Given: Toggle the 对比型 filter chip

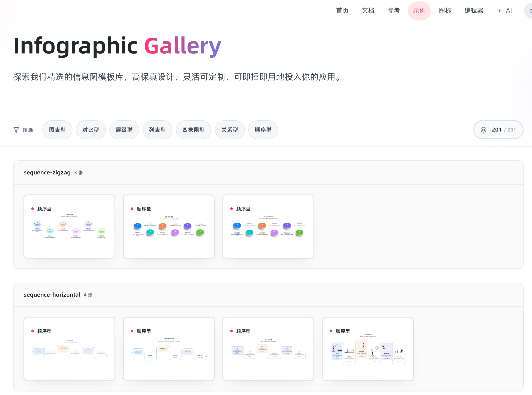Looking at the screenshot, I should [x=91, y=130].
